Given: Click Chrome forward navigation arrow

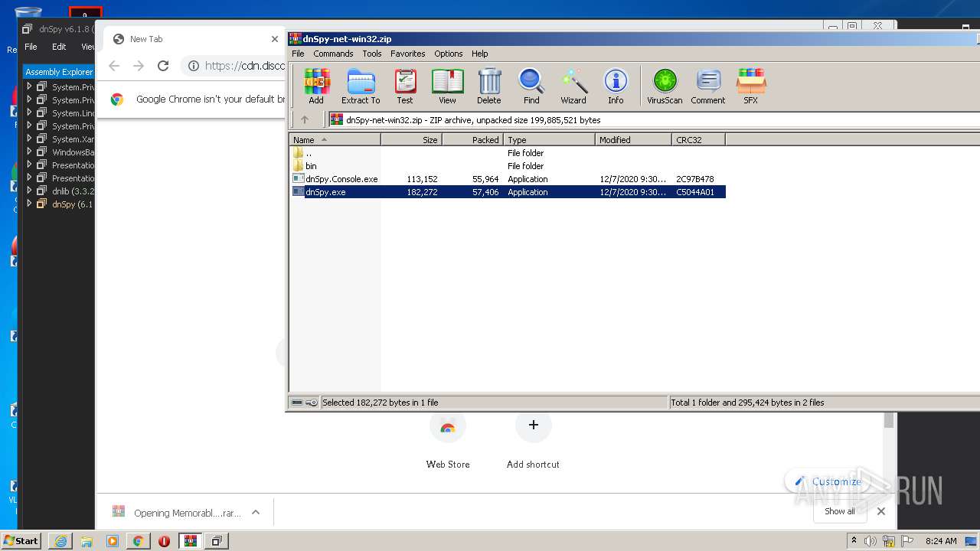Looking at the screenshot, I should (x=139, y=66).
